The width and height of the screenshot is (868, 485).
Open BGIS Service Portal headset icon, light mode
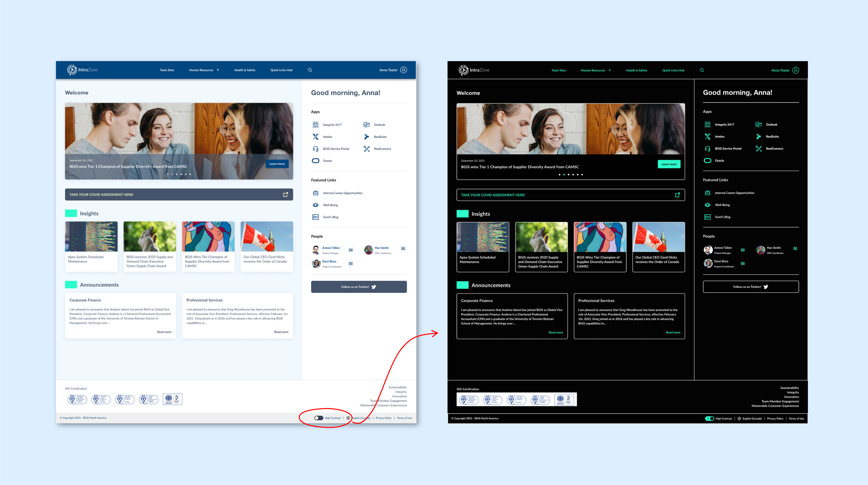pyautogui.click(x=315, y=149)
